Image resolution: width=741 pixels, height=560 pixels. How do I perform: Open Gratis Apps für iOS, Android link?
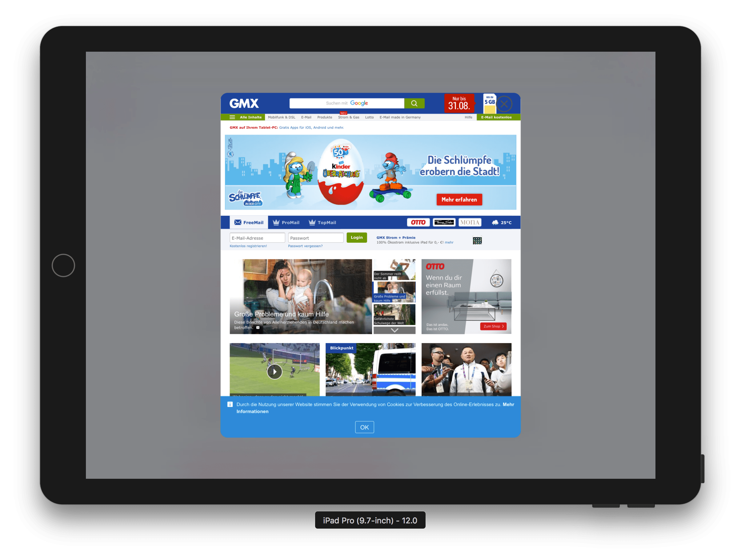311,128
